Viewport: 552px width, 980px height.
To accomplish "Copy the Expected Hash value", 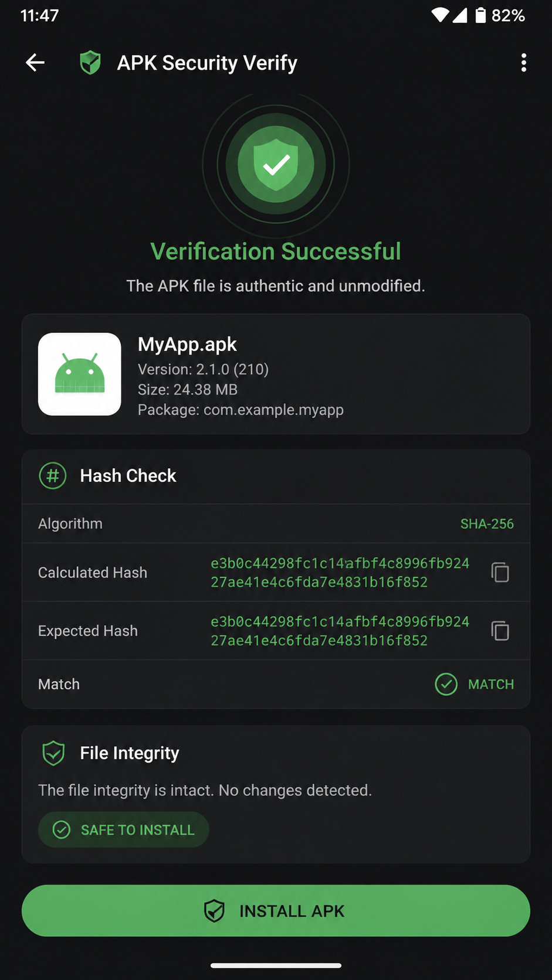I will point(500,631).
